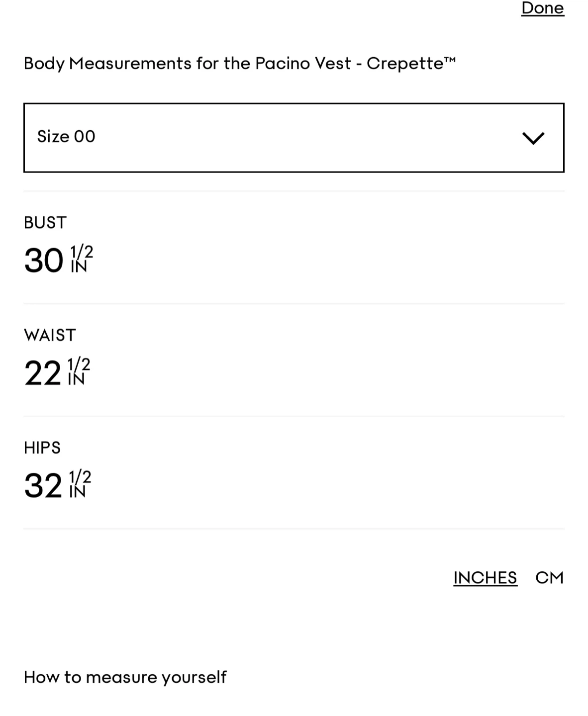Click the 1/2 fraction beside waist 22
588x716 pixels.
[79, 365]
